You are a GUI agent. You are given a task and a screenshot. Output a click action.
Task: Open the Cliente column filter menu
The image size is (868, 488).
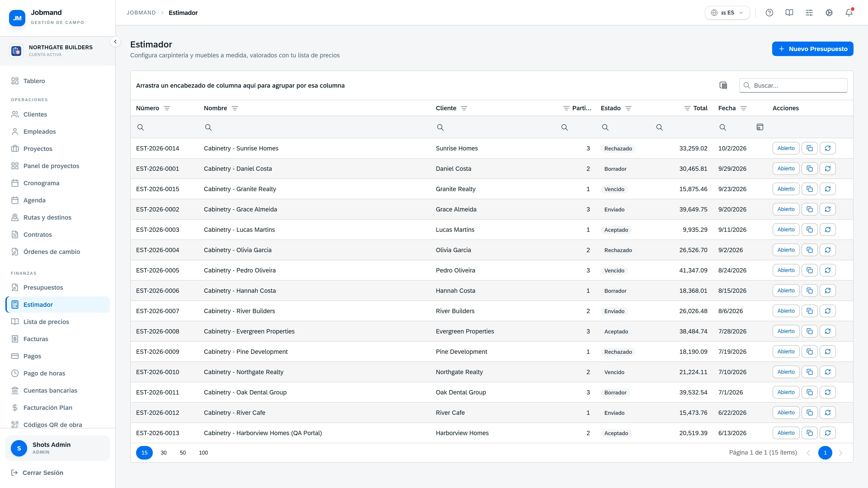pos(464,108)
